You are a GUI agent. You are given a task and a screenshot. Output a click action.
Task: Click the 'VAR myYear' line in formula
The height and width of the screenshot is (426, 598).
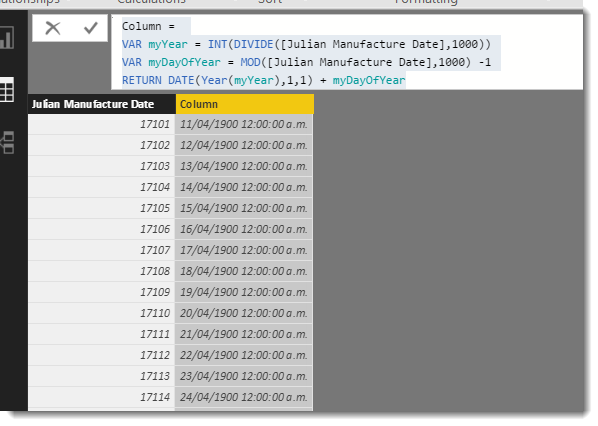pos(307,44)
